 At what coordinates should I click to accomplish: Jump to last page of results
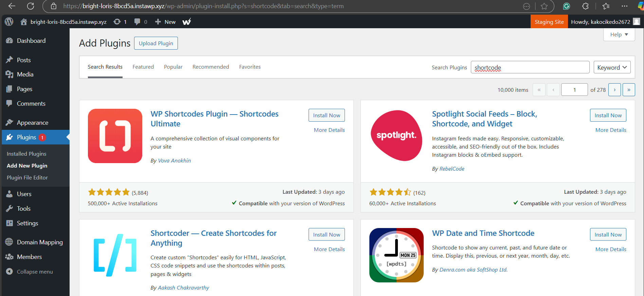tap(629, 90)
